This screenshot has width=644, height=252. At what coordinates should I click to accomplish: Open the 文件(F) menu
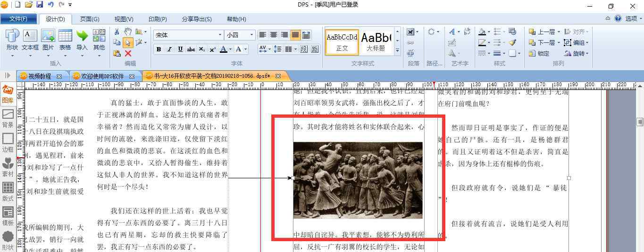coord(18,19)
